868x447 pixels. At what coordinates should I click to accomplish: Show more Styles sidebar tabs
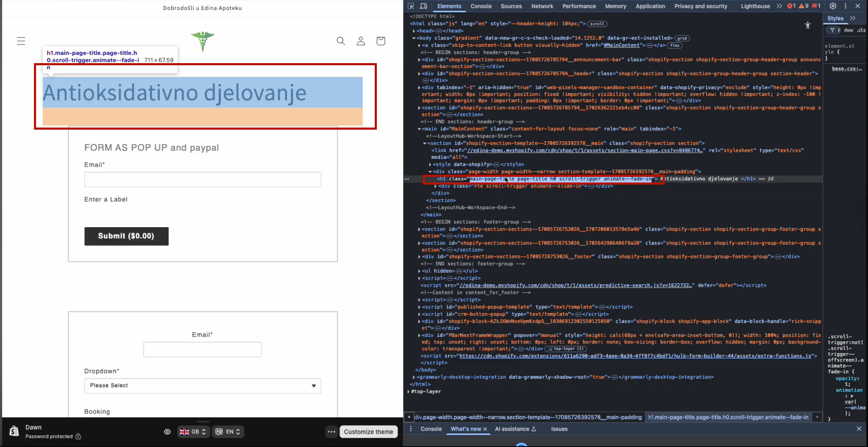tap(853, 18)
